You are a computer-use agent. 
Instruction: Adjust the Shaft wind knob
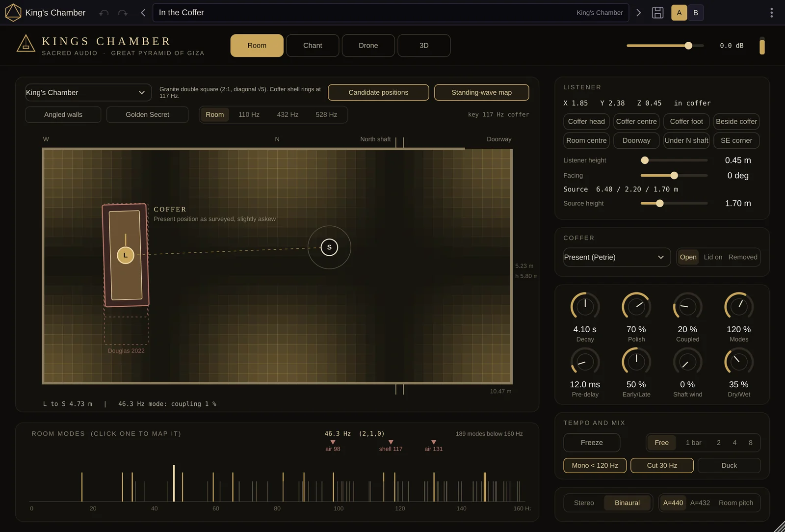pyautogui.click(x=687, y=362)
